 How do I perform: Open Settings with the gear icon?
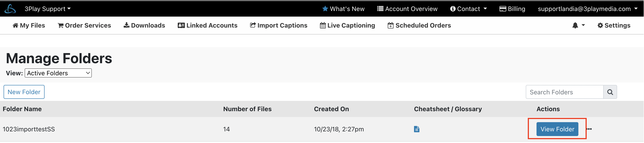[614, 25]
